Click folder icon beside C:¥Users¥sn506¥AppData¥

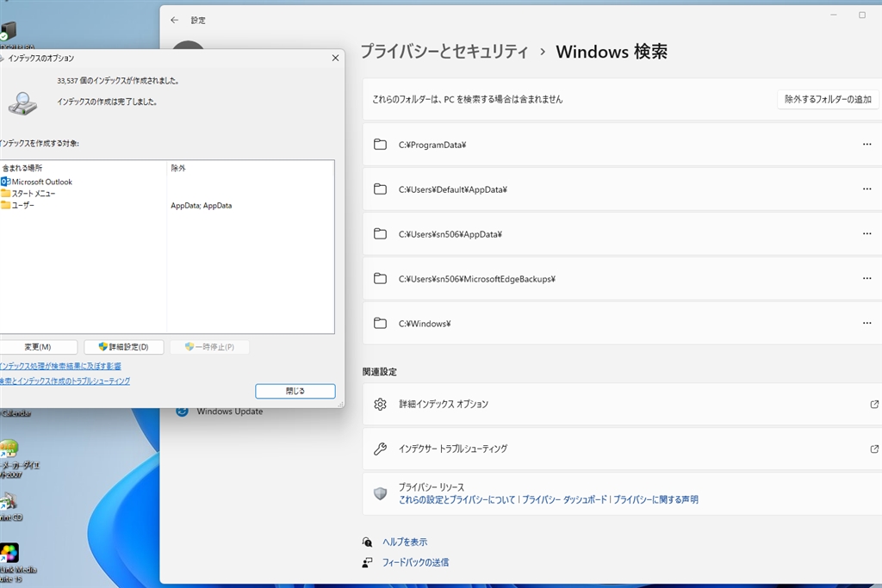tap(380, 234)
